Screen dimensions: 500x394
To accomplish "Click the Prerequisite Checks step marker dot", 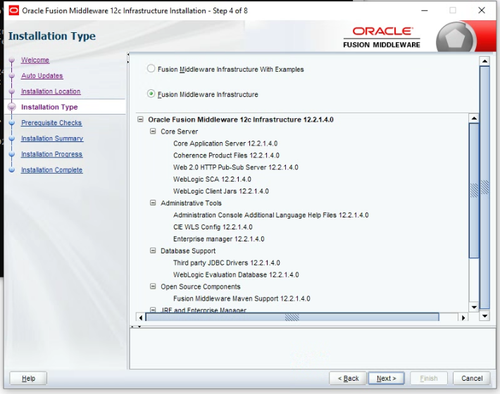I will [12, 123].
